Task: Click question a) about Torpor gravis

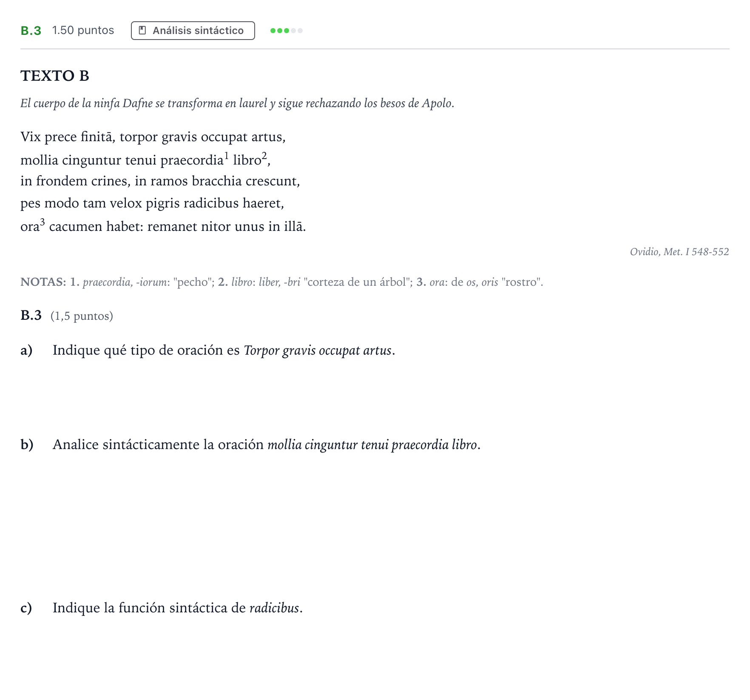Action: pos(208,350)
